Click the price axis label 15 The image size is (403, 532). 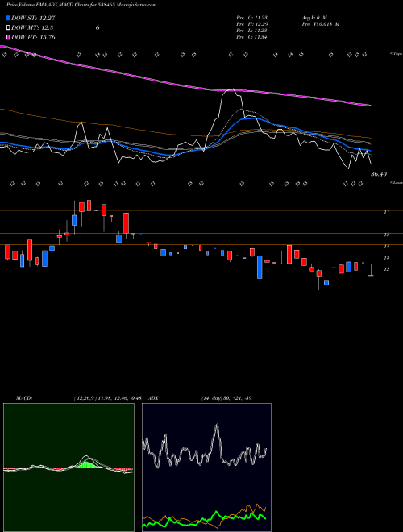(x=386, y=235)
